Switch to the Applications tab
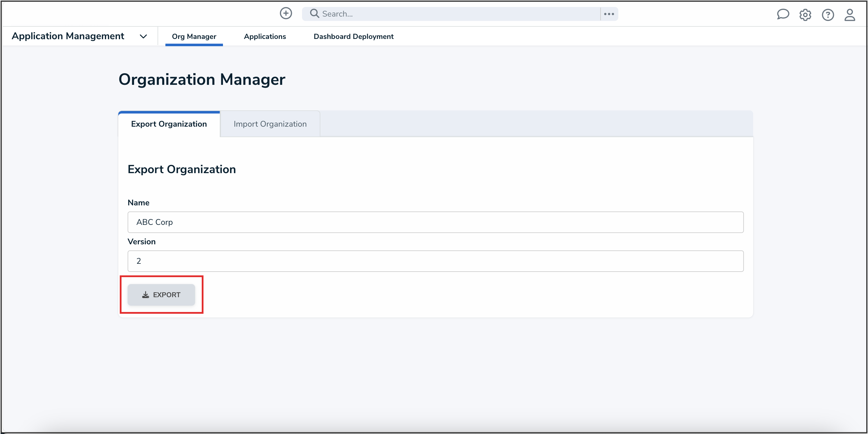 [265, 36]
